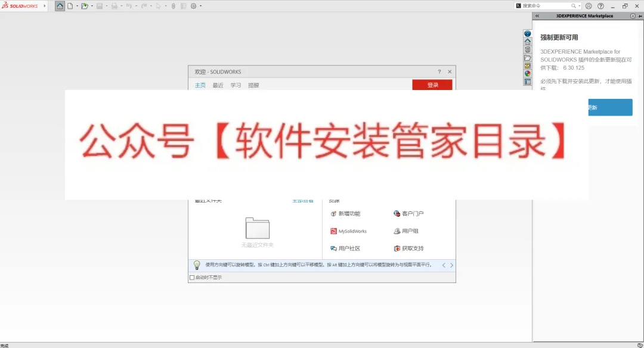Click the welcome dialog help question mark
This screenshot has width=644, height=348.
tap(439, 72)
